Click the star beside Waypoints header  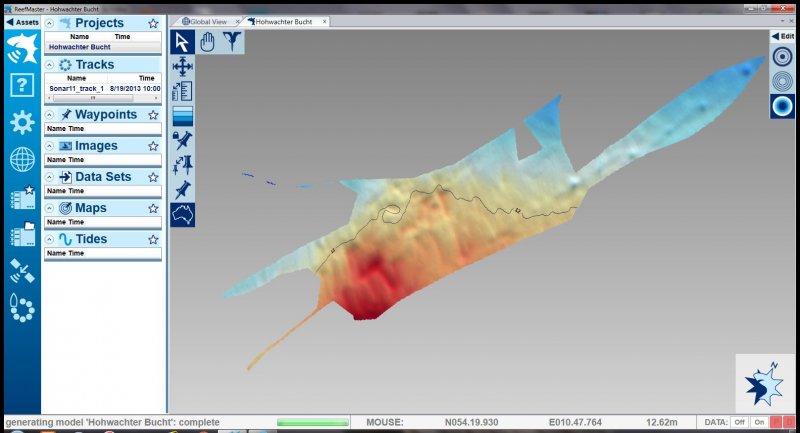pyautogui.click(x=153, y=115)
